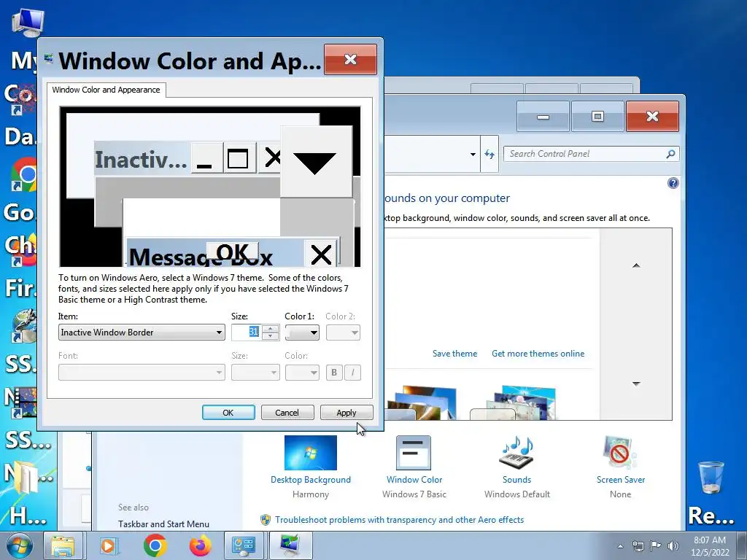747x560 pixels.
Task: Click the Apply button
Action: (347, 413)
